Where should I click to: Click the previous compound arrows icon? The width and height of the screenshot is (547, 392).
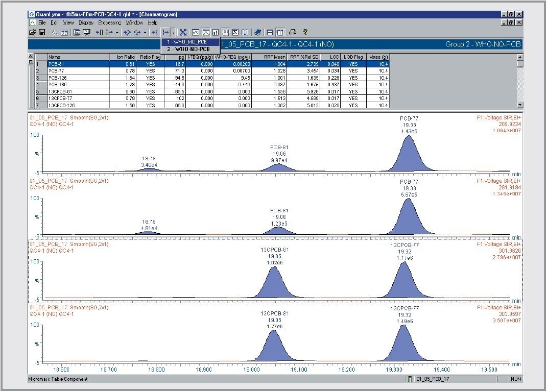127,33
